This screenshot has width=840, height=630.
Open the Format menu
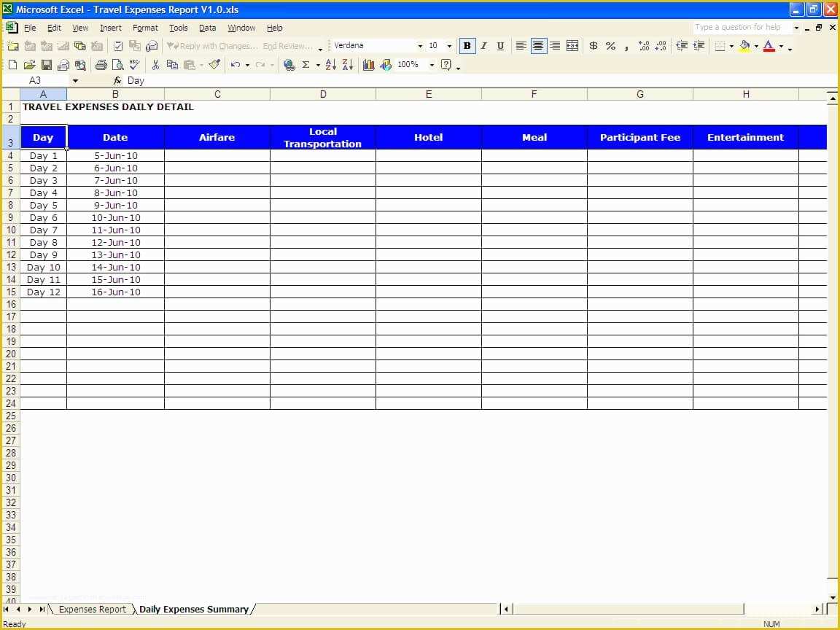[145, 28]
